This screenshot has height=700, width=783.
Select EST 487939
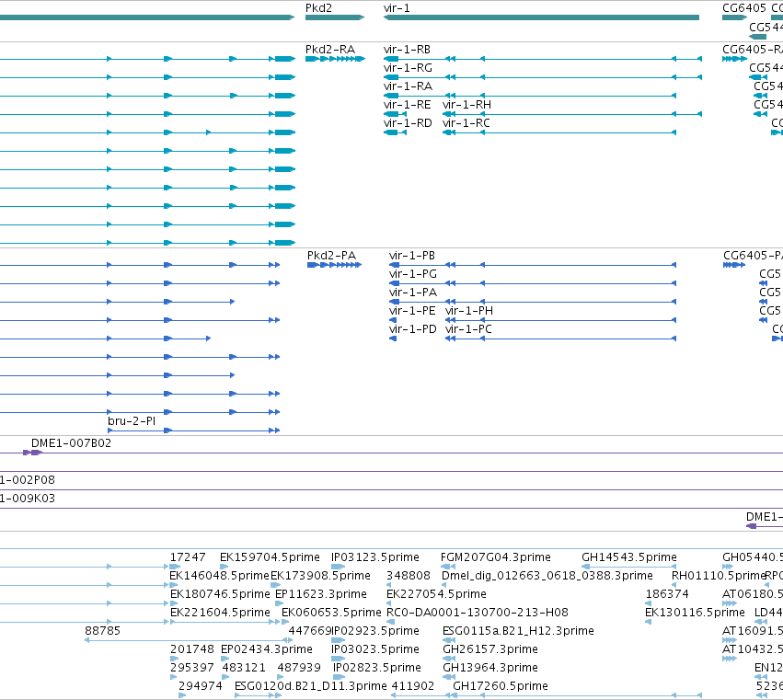coord(299,669)
